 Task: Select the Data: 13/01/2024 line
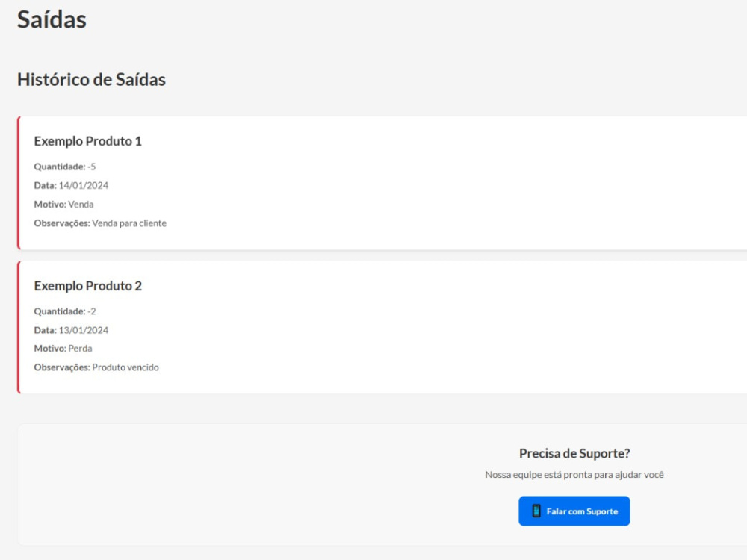(x=71, y=330)
